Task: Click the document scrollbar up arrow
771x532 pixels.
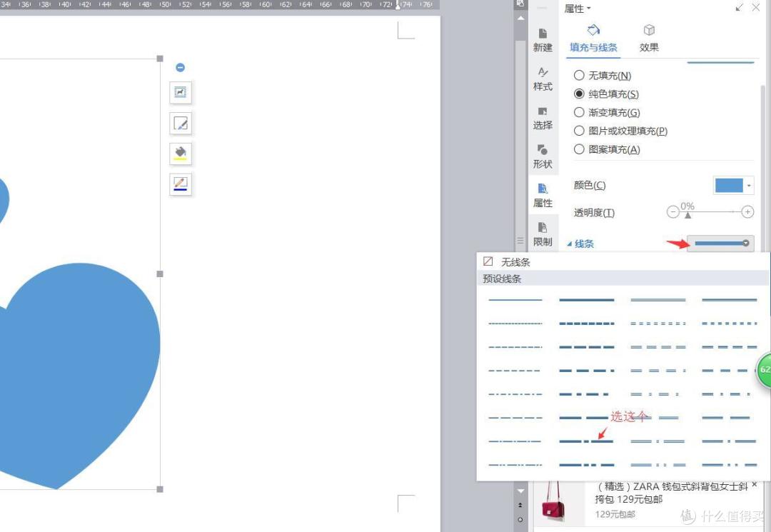Action: coord(520,18)
